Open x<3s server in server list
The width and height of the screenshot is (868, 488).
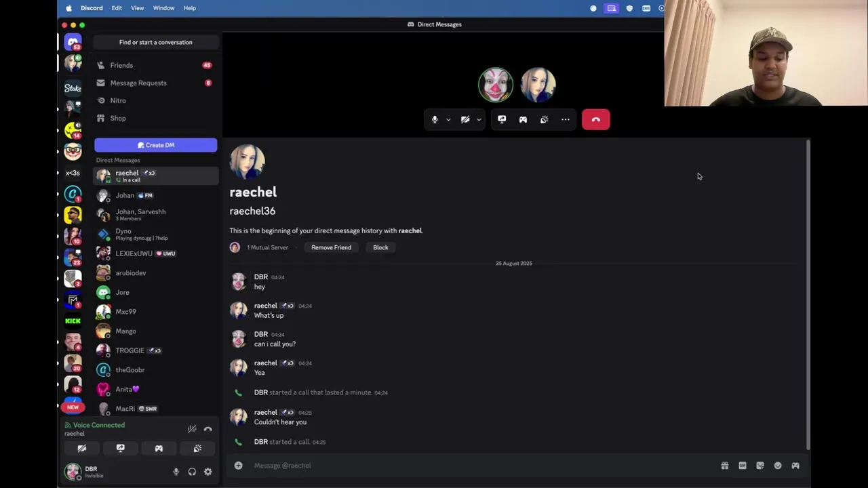click(73, 173)
